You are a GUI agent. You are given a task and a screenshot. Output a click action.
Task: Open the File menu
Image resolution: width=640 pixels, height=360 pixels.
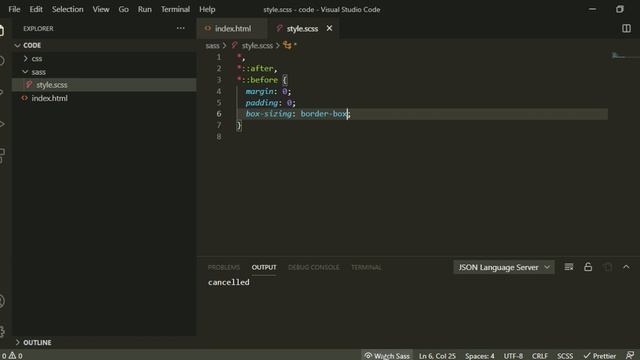[14, 9]
